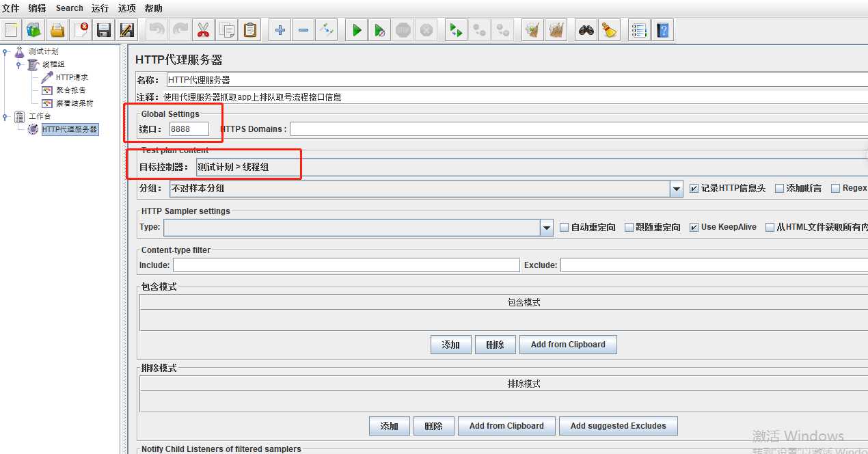Open Search with binoculars icon
The width and height of the screenshot is (868, 454).
coord(586,30)
